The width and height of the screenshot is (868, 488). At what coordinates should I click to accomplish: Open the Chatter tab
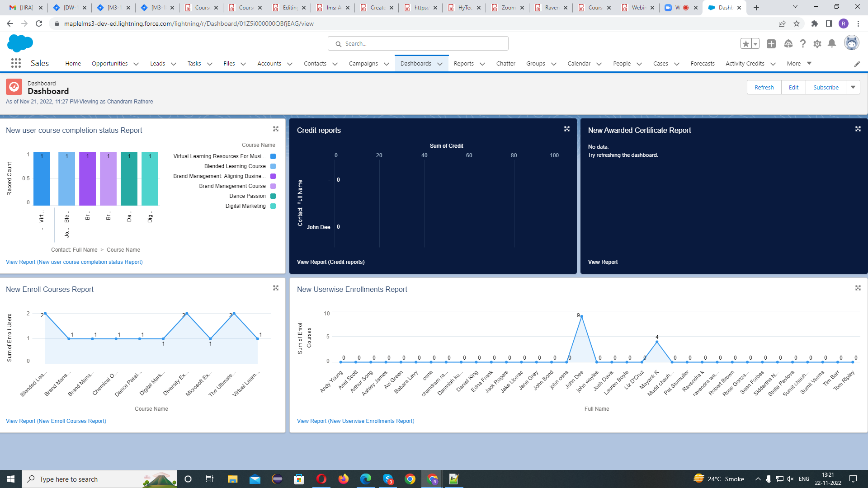[505, 64]
